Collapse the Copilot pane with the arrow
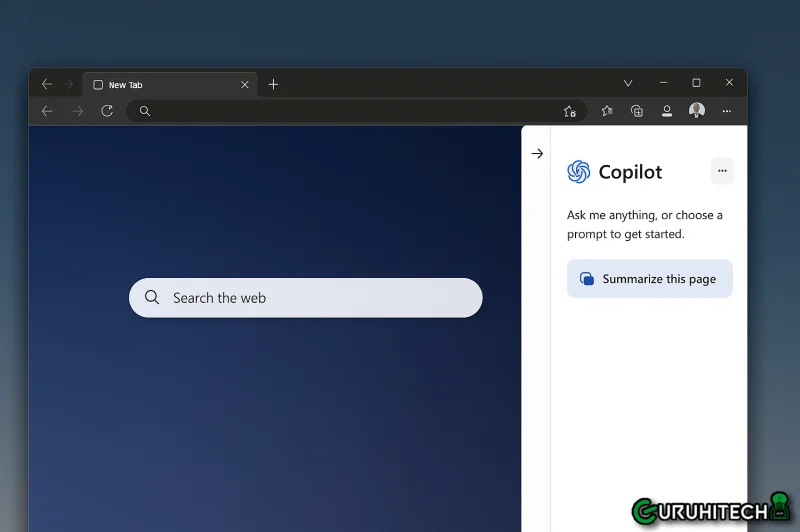 click(537, 154)
